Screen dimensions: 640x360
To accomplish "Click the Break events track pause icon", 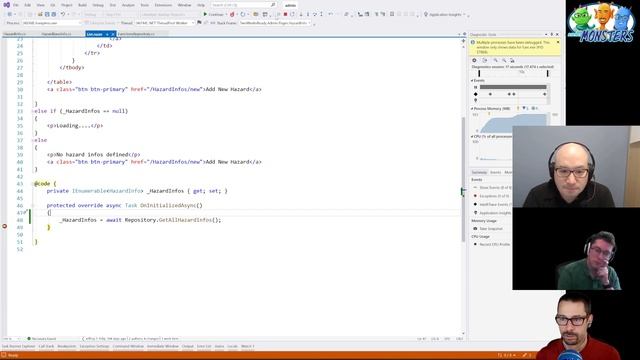I will pos(476,87).
